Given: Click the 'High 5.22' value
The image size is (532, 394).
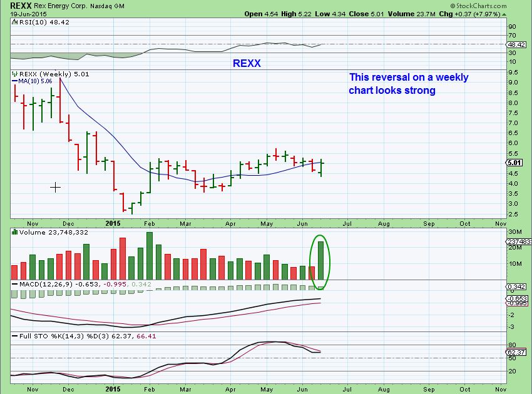Looking at the screenshot, I should [x=296, y=14].
